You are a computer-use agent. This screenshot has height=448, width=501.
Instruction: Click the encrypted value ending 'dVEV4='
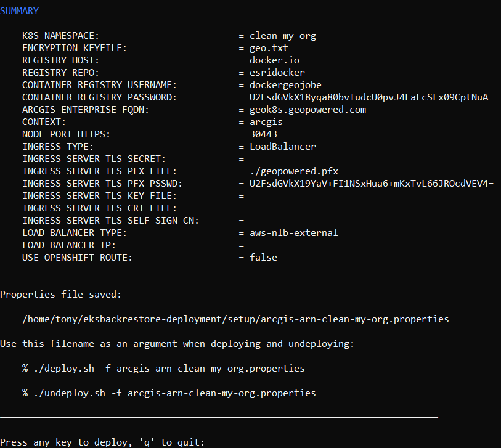(x=372, y=184)
